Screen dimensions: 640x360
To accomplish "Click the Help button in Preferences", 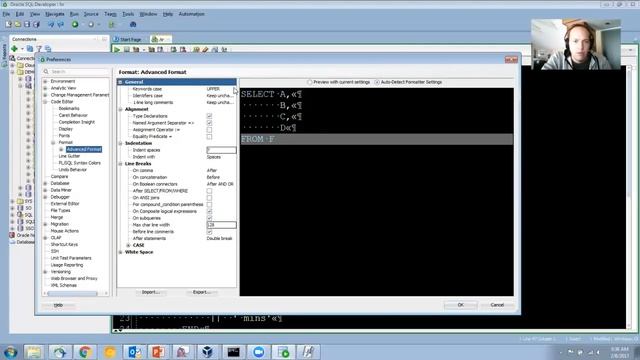I will (58, 305).
